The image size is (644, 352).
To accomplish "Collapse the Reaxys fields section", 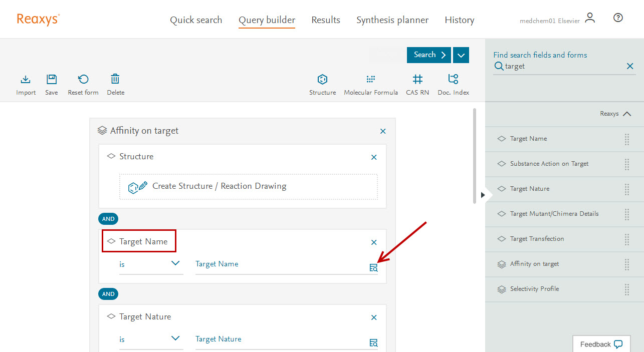I will coord(627,114).
